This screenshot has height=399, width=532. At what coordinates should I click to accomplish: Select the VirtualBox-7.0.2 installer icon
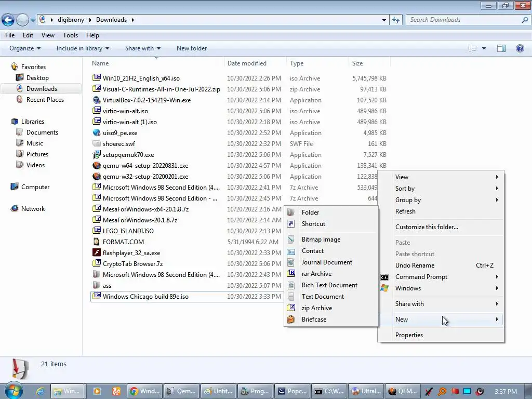97,100
